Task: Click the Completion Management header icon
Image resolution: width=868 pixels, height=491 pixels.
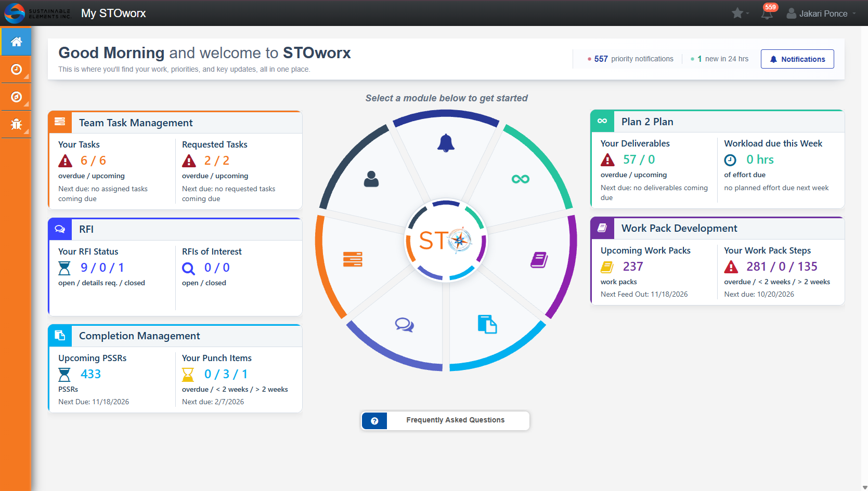Action: (60, 336)
